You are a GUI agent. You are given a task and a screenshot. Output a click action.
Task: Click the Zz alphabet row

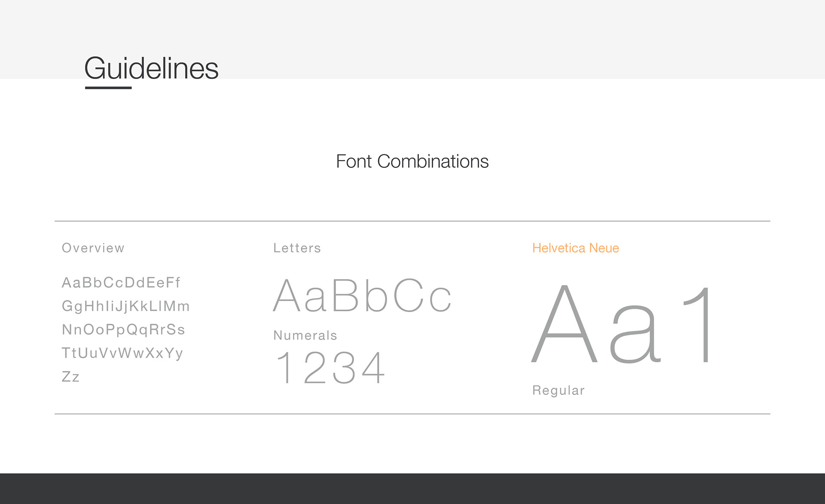70,376
